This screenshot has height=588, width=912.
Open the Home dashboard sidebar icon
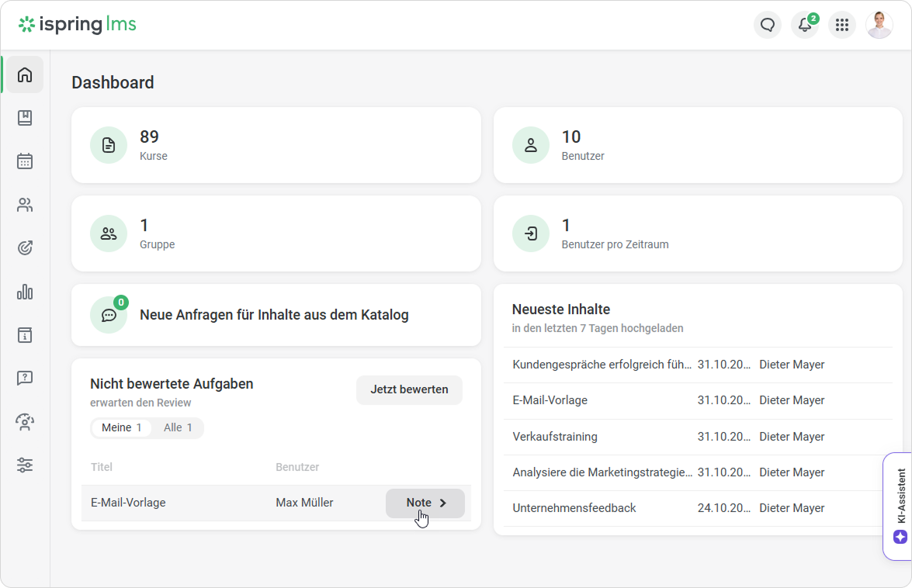coord(25,74)
